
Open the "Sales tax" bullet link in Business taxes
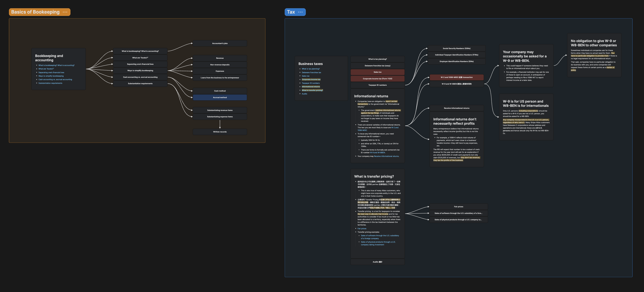click(x=306, y=76)
